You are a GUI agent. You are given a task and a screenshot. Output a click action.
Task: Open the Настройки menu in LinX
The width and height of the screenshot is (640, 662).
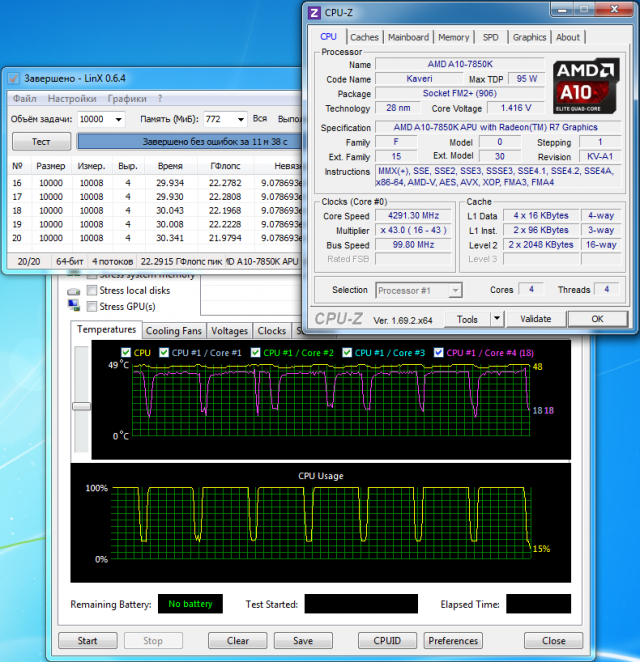[72, 99]
